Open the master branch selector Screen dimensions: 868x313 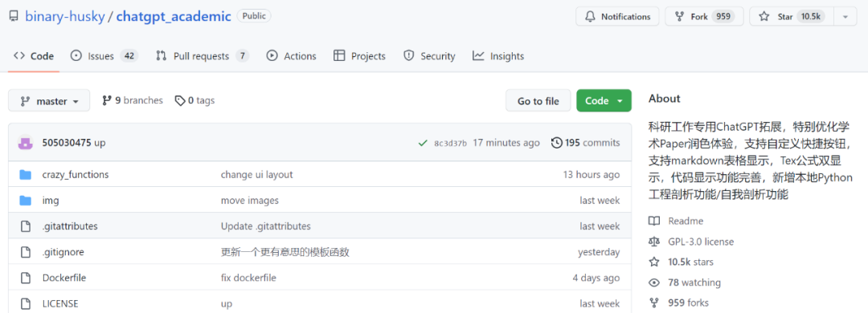click(49, 101)
